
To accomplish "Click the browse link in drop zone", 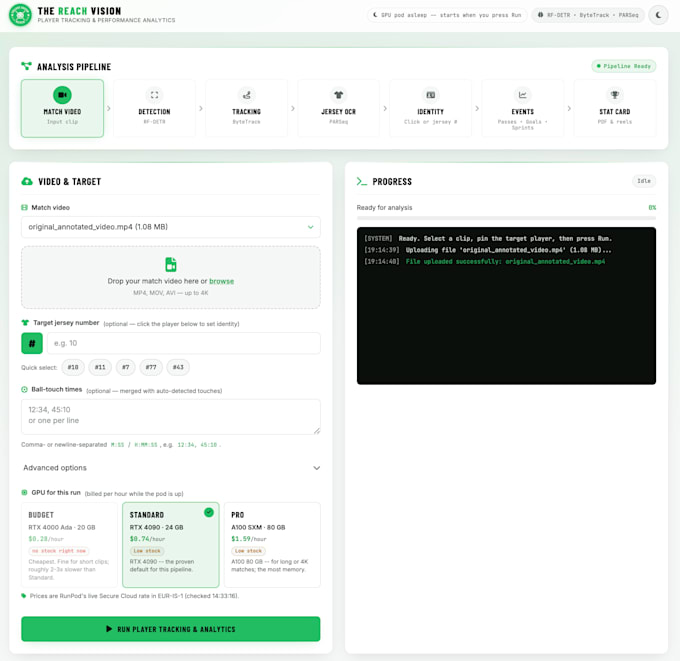I will [222, 281].
